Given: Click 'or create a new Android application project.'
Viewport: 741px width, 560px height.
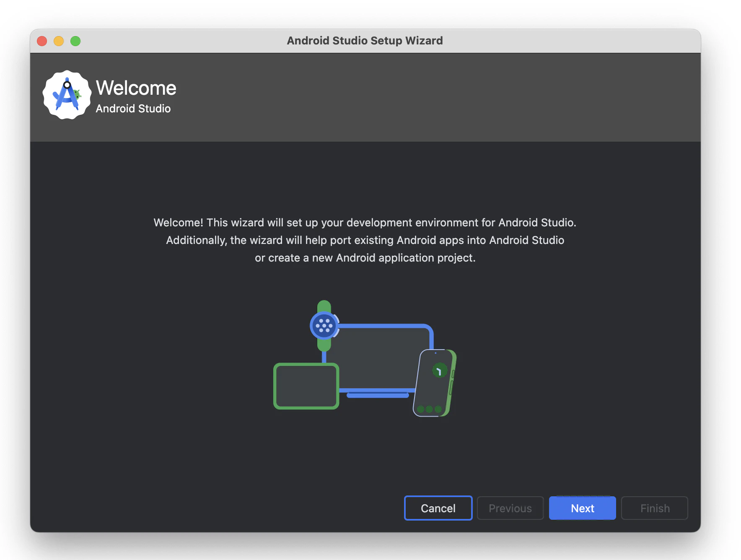Looking at the screenshot, I should coord(365,258).
